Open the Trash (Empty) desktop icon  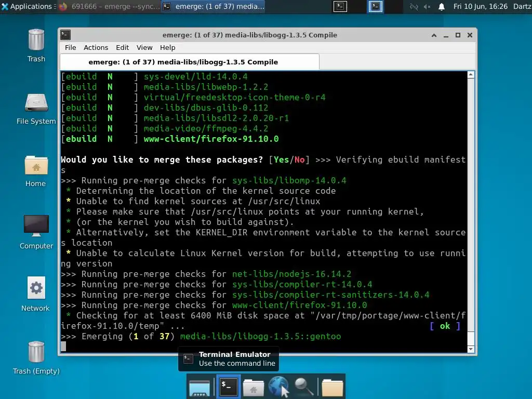(x=36, y=357)
